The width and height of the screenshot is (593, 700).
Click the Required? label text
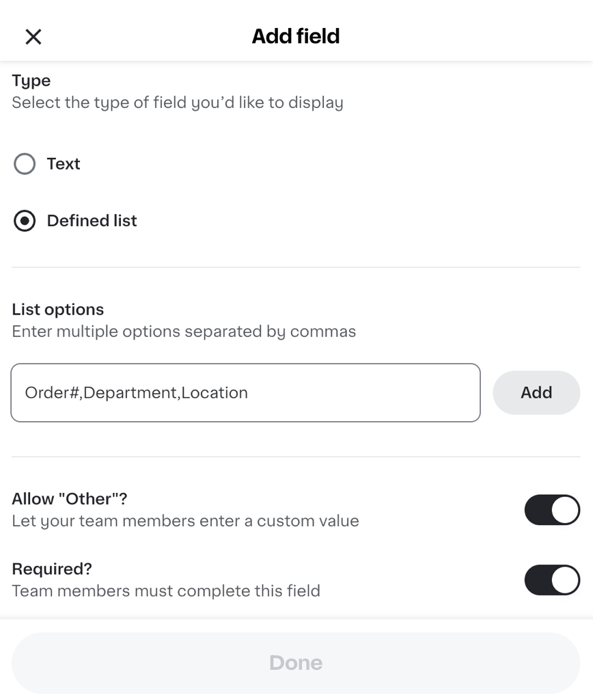click(53, 568)
